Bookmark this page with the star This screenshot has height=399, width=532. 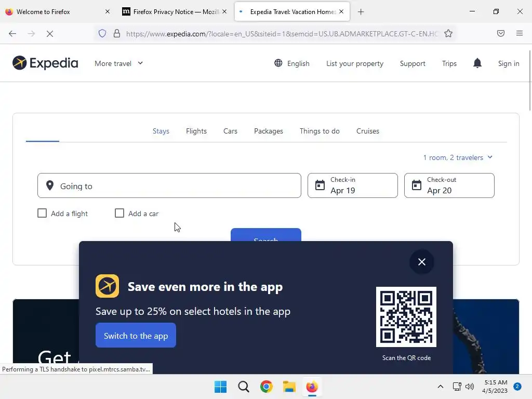click(448, 33)
